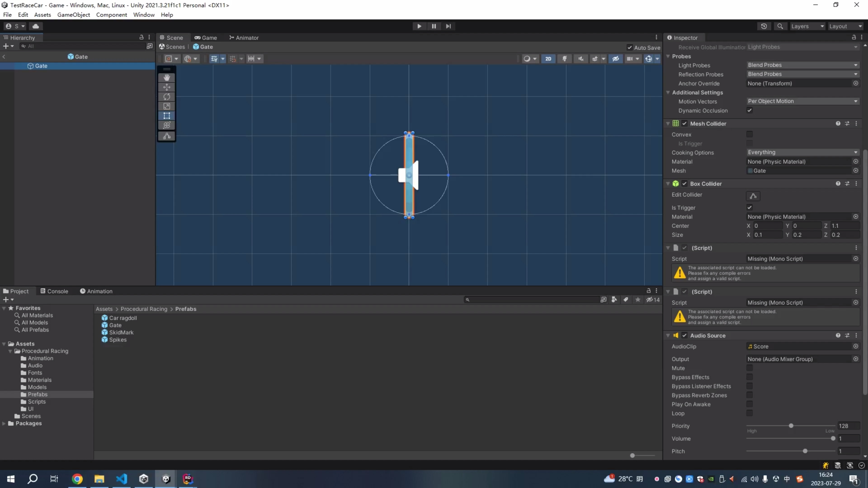The height and width of the screenshot is (488, 868).
Task: Select the Hand tool in the Scene toolbar
Action: click(x=166, y=77)
